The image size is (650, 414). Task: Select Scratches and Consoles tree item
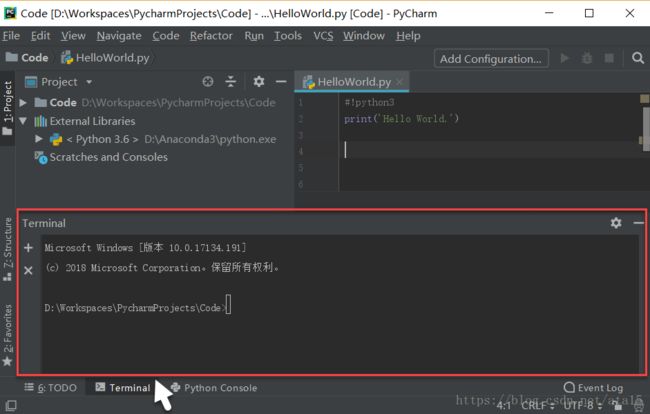coord(101,157)
